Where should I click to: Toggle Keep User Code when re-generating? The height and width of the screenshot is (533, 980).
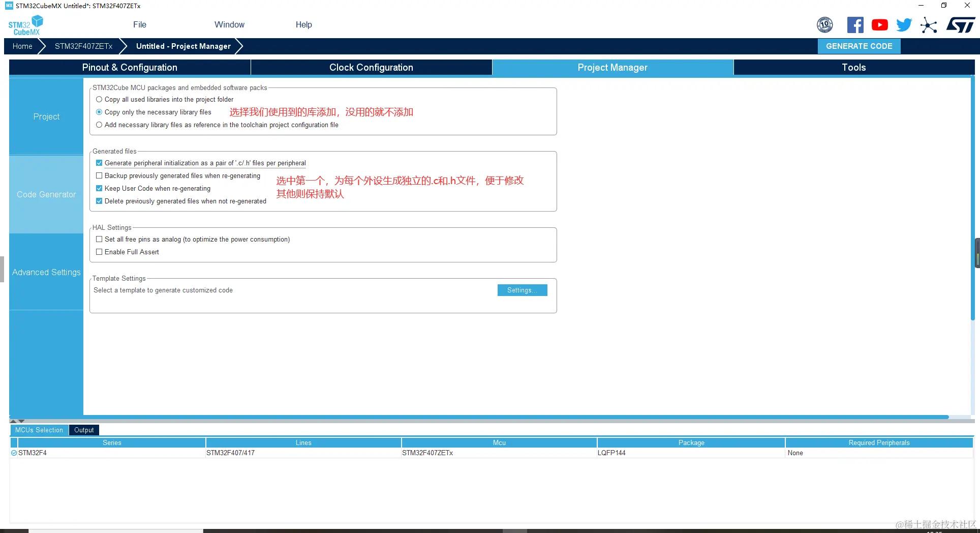tap(99, 188)
